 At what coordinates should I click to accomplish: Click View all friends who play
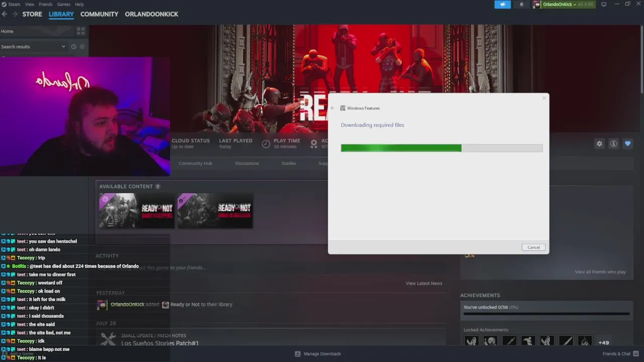(x=600, y=272)
